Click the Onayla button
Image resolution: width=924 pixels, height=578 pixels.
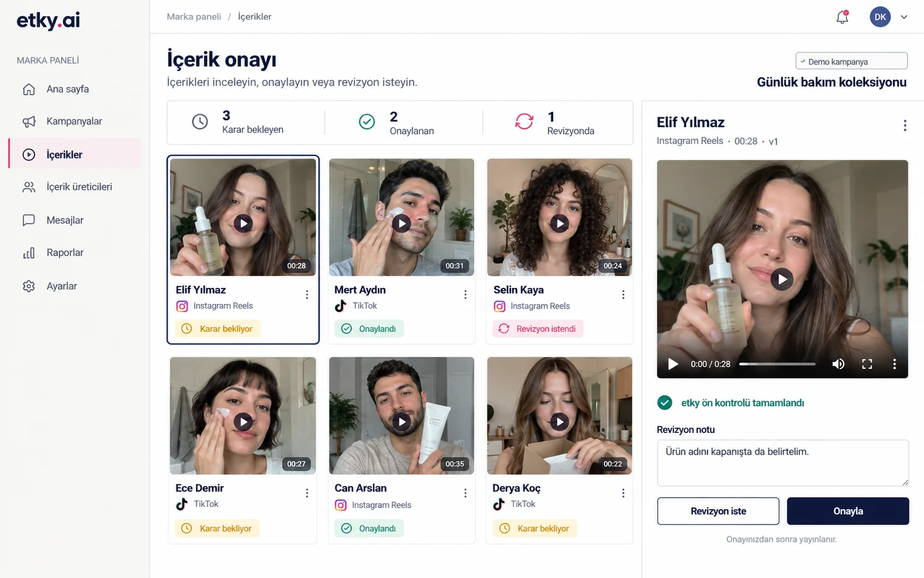pos(848,511)
